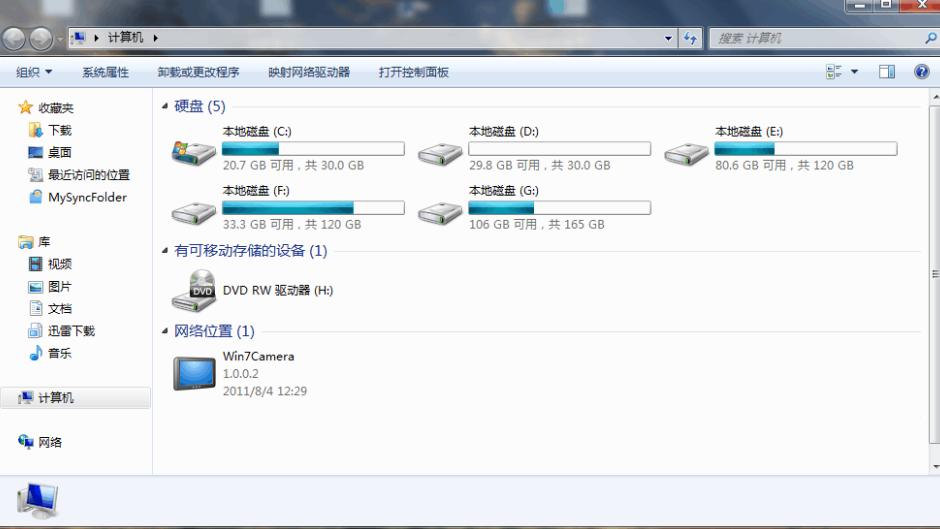Click the 计算机 breadcrumb segment

coord(125,38)
